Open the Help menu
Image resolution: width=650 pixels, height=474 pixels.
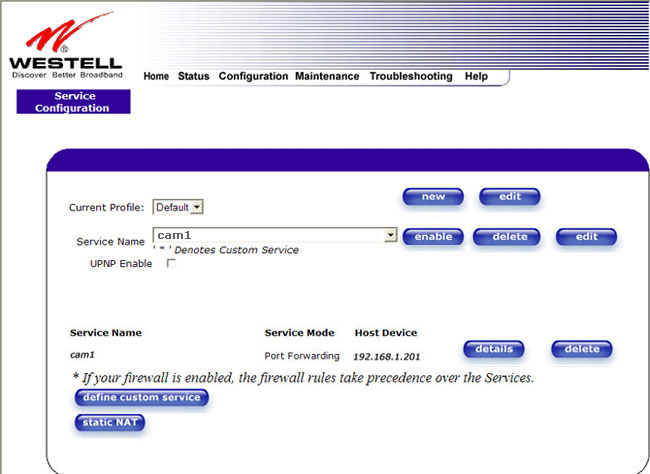click(476, 76)
